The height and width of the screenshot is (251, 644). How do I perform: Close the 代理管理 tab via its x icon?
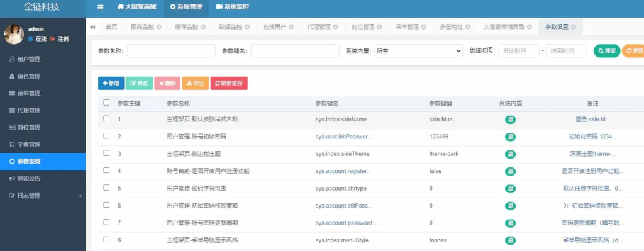336,26
